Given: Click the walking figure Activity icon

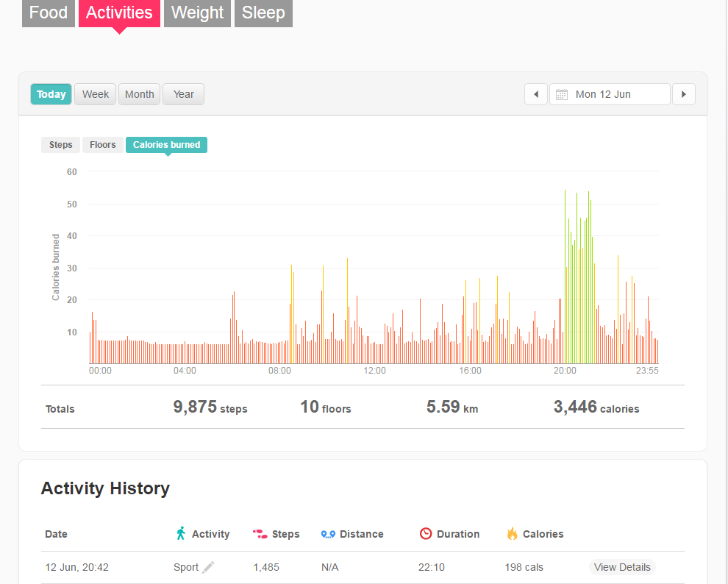Looking at the screenshot, I should [181, 533].
